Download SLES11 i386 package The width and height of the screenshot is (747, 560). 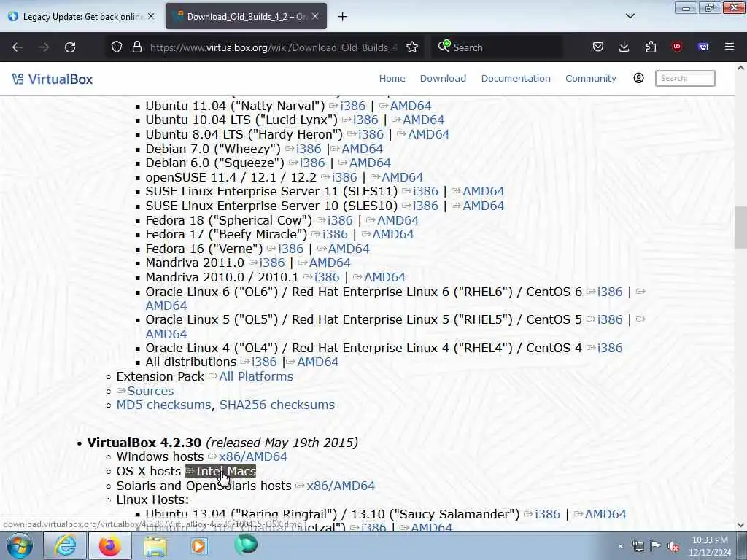pyautogui.click(x=425, y=191)
